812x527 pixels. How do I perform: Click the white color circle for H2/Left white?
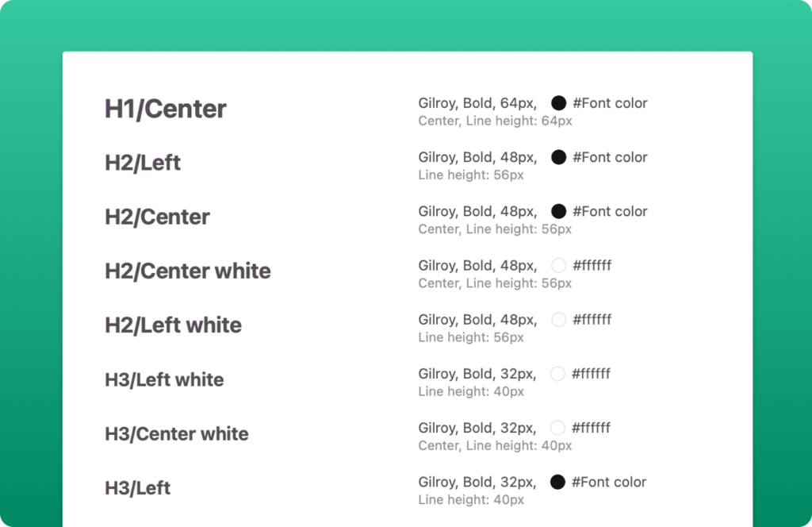558,320
